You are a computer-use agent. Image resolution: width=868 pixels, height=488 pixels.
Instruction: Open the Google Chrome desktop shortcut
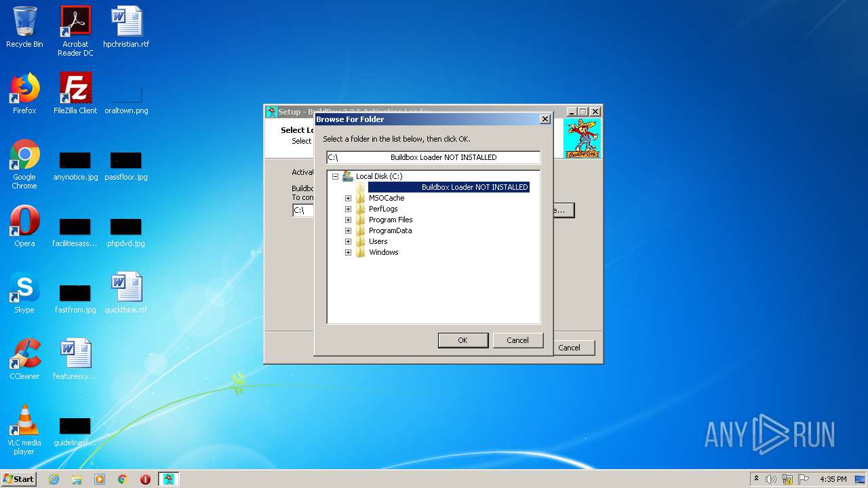[24, 164]
